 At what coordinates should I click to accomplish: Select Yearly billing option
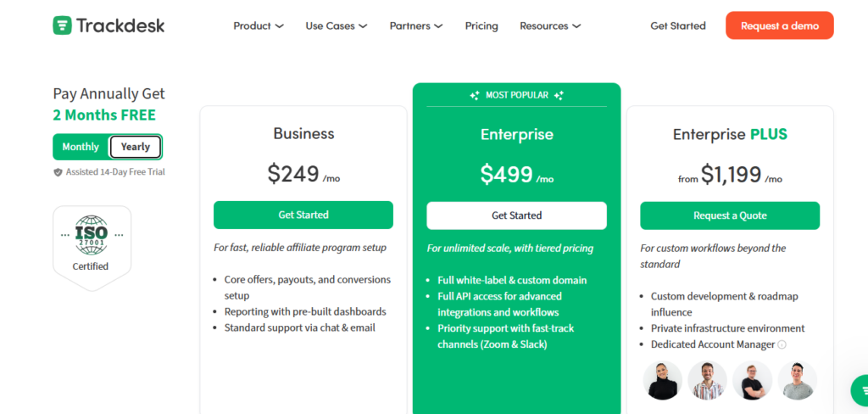click(x=136, y=147)
